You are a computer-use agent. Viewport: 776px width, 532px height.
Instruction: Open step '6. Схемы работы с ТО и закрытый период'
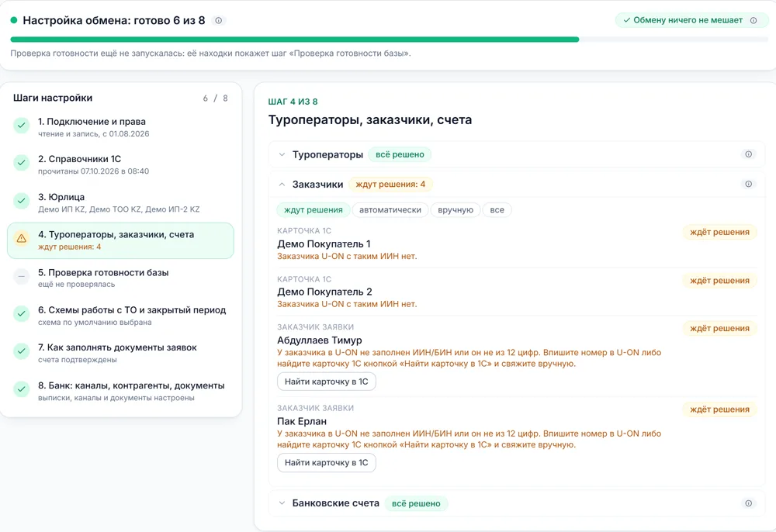tap(121, 316)
